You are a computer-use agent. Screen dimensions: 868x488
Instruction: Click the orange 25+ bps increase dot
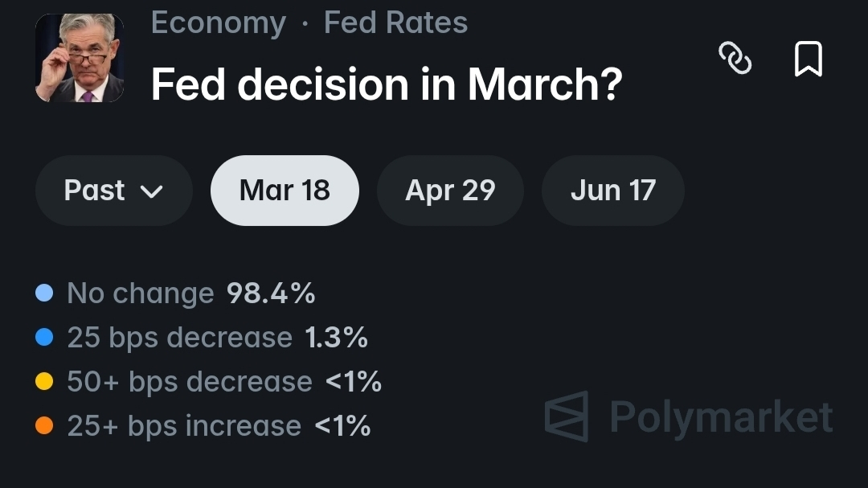pyautogui.click(x=44, y=426)
